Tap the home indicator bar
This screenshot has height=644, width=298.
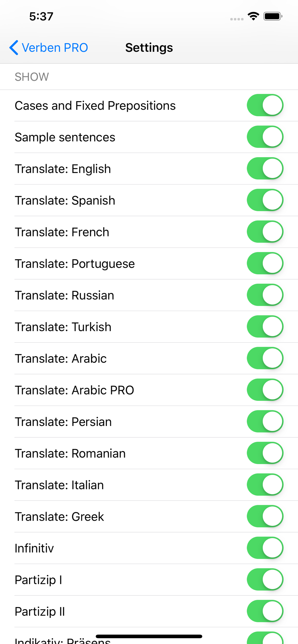coord(149,636)
